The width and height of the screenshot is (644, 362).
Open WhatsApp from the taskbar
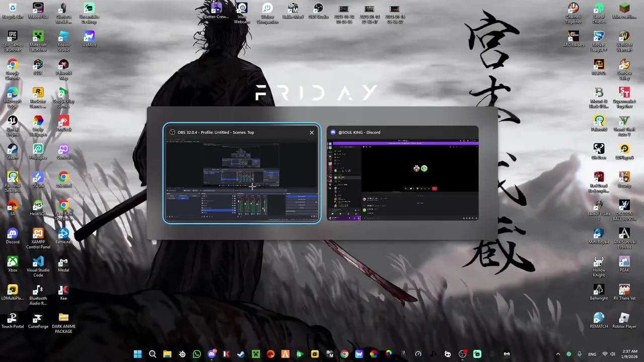pos(197,354)
